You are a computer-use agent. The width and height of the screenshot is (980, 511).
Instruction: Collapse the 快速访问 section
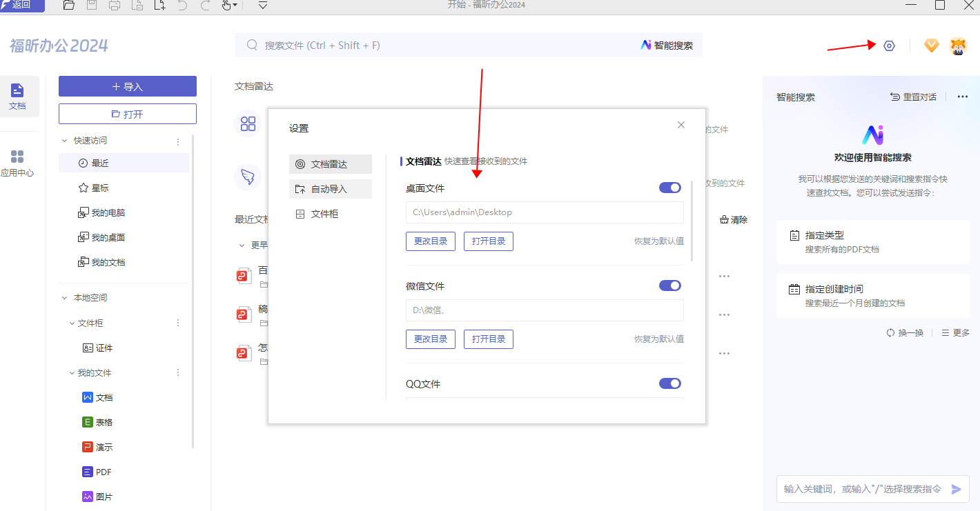click(65, 141)
